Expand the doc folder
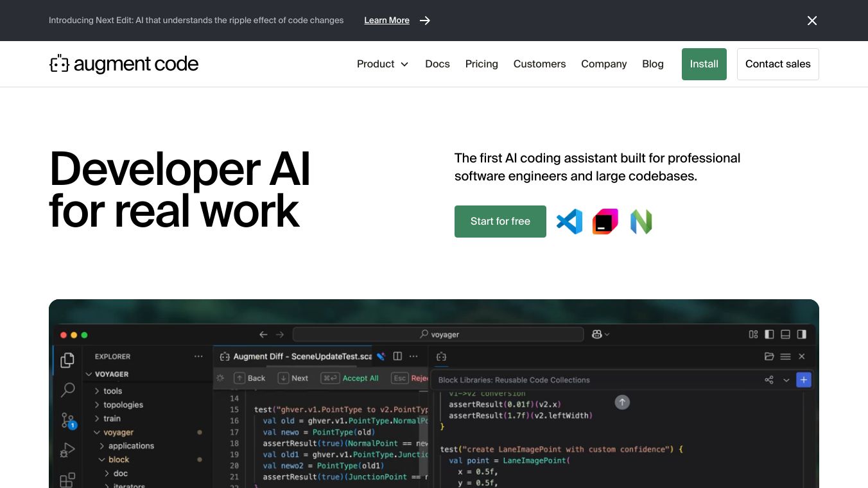 [x=116, y=474]
